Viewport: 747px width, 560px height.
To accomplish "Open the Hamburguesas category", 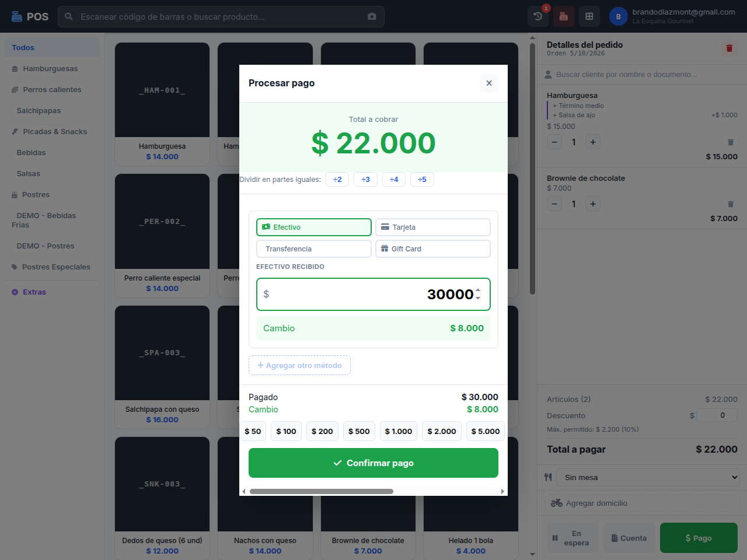I will click(53, 69).
